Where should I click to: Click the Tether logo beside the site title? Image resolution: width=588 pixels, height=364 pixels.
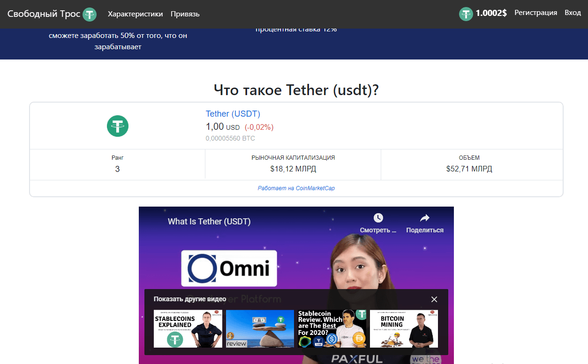coord(90,15)
